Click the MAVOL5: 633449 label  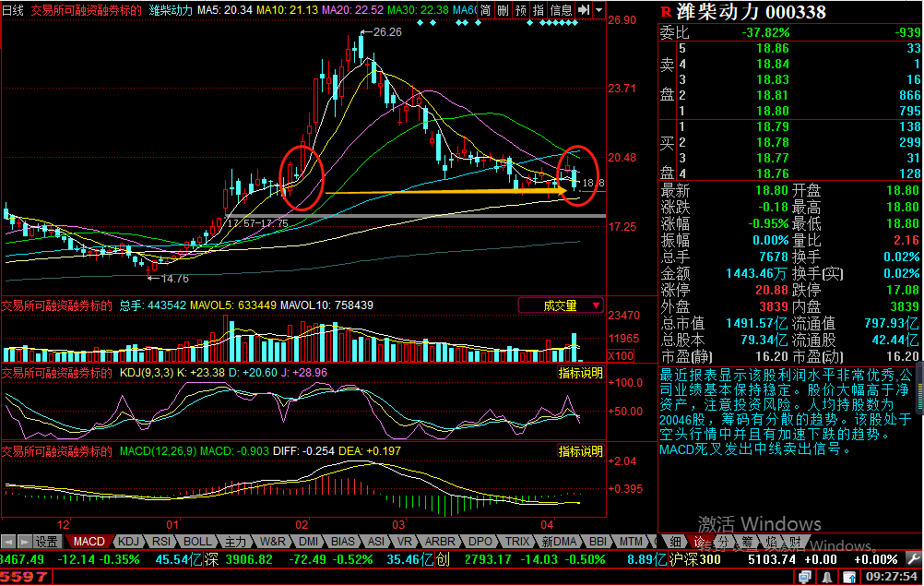pos(233,305)
